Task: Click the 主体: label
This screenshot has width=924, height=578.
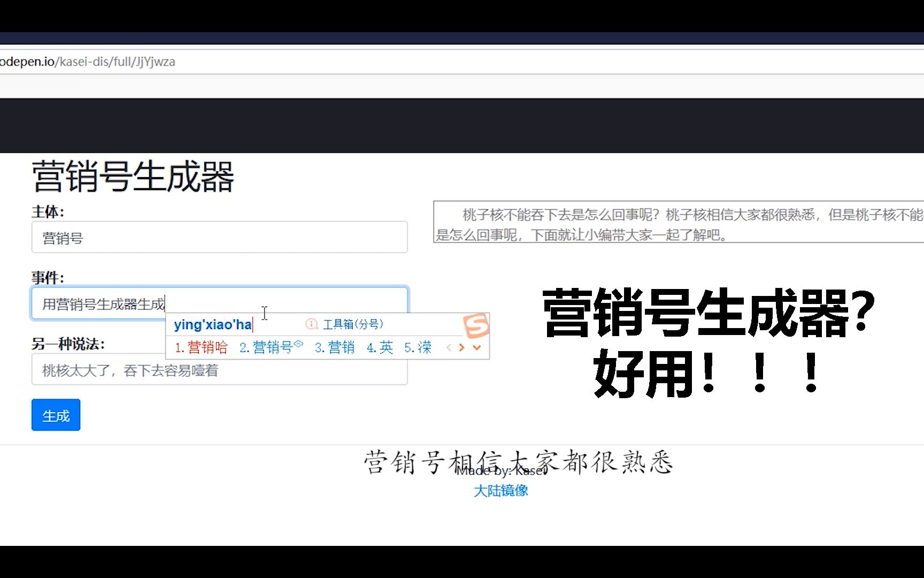Action: (48, 212)
